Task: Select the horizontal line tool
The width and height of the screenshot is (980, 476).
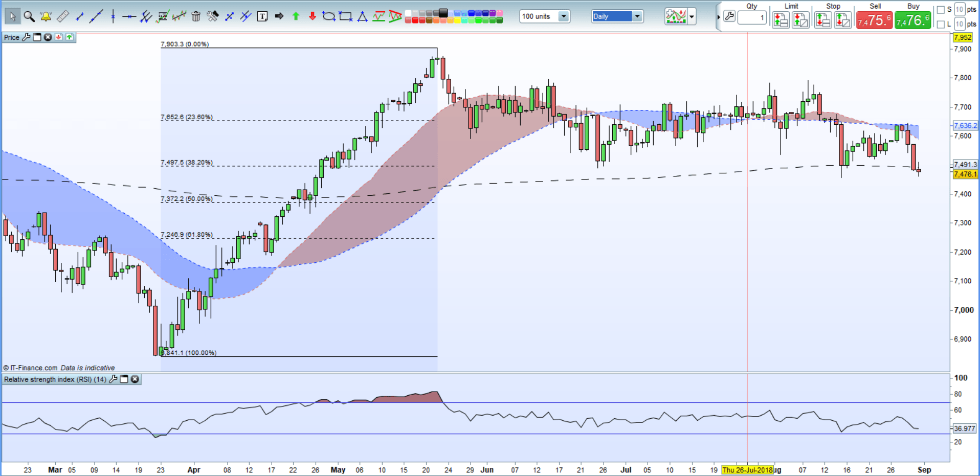Action: pyautogui.click(x=129, y=17)
